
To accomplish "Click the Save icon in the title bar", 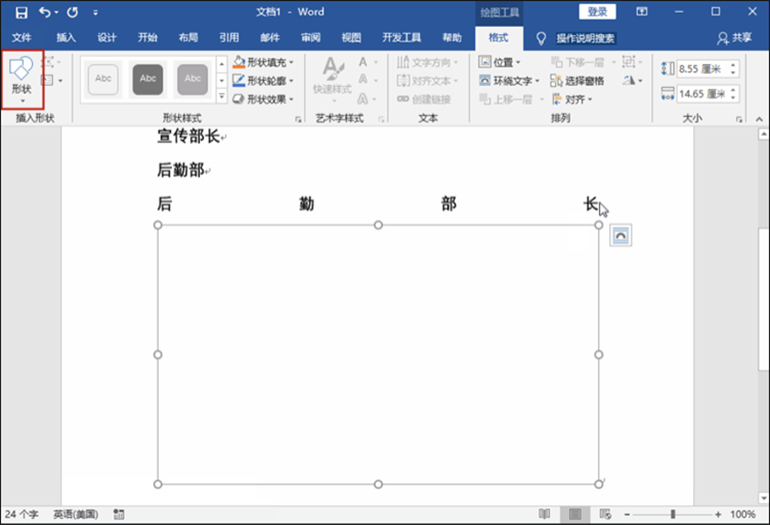I will 22,12.
